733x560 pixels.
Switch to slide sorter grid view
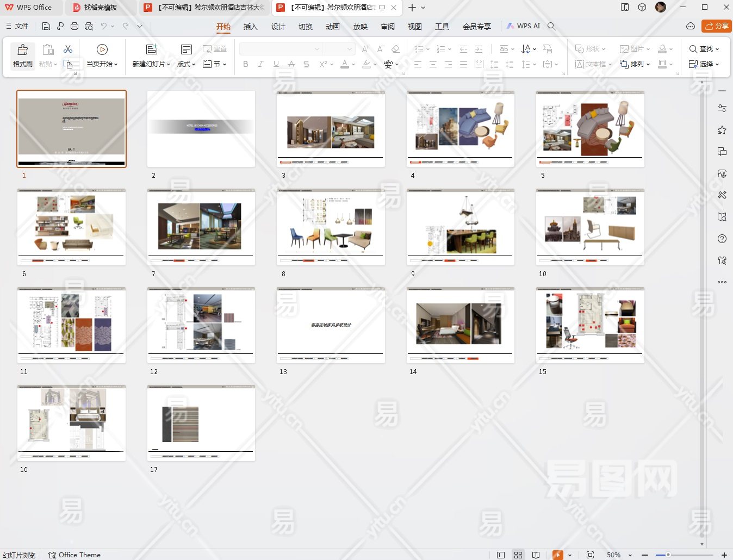pos(518,555)
